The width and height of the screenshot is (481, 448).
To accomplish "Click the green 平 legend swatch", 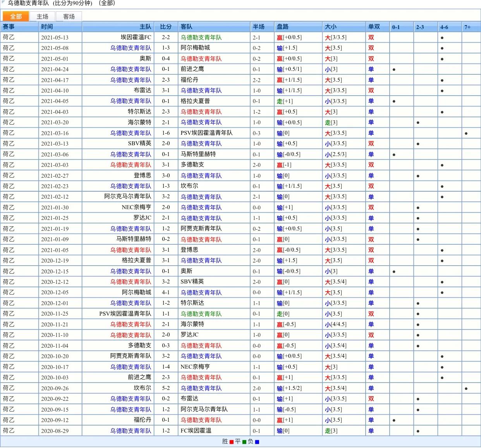I will [x=244, y=442].
